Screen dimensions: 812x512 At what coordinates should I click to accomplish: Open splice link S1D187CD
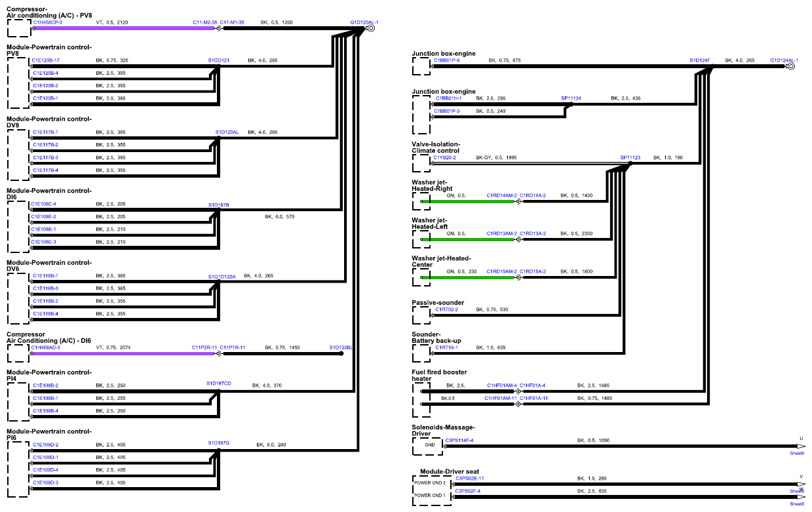(x=219, y=383)
